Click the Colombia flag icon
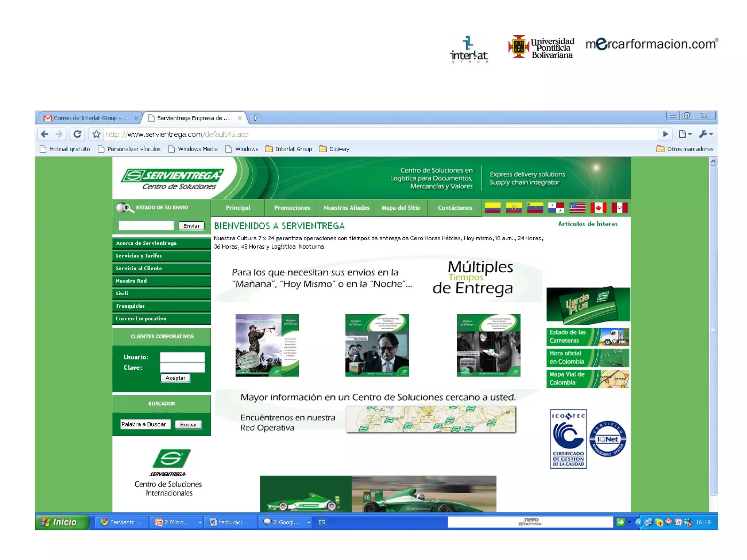 (492, 208)
